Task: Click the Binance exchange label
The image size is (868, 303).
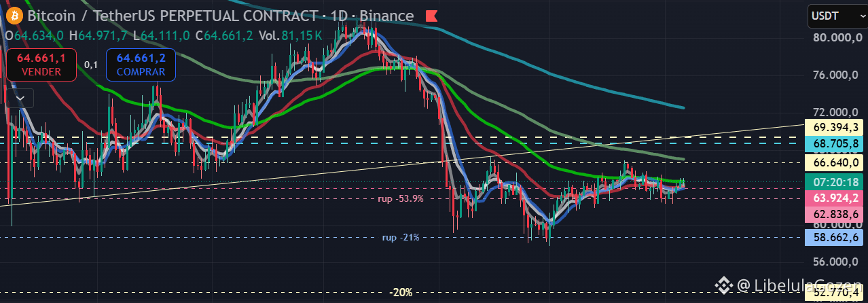Action: 388,16
